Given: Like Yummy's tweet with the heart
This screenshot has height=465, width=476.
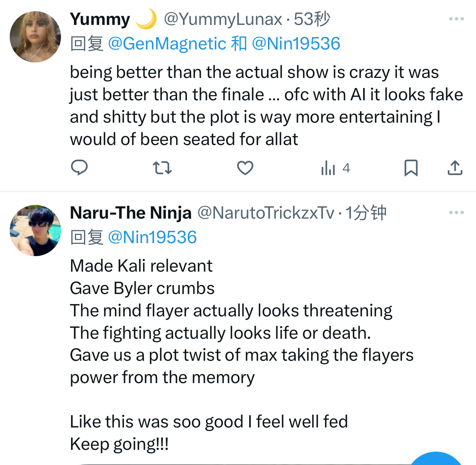Looking at the screenshot, I should [x=245, y=168].
